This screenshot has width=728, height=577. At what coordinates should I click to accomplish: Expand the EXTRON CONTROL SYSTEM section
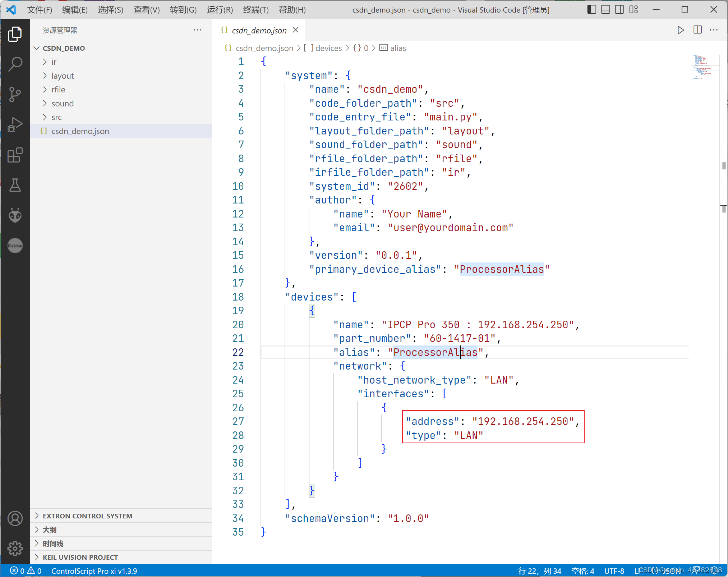point(87,516)
